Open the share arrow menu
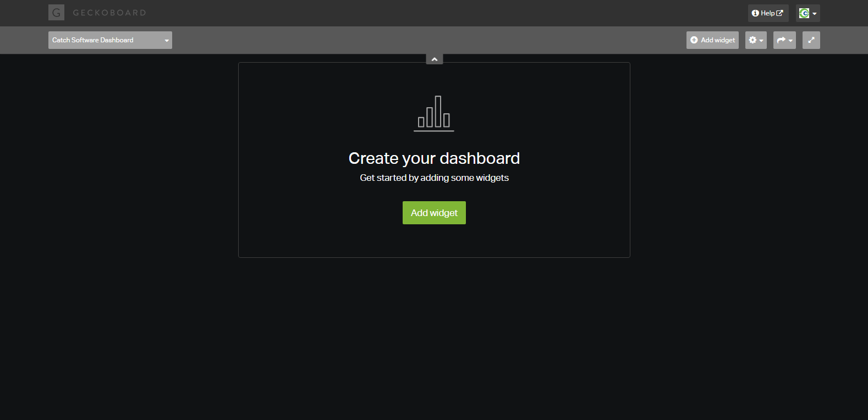Viewport: 868px width, 420px height. click(x=781, y=40)
